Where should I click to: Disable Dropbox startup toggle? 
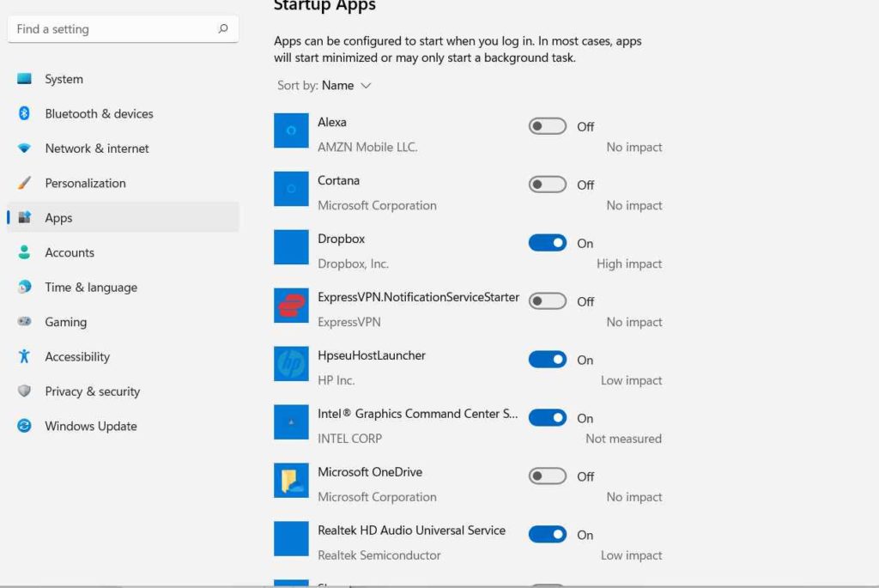click(547, 243)
